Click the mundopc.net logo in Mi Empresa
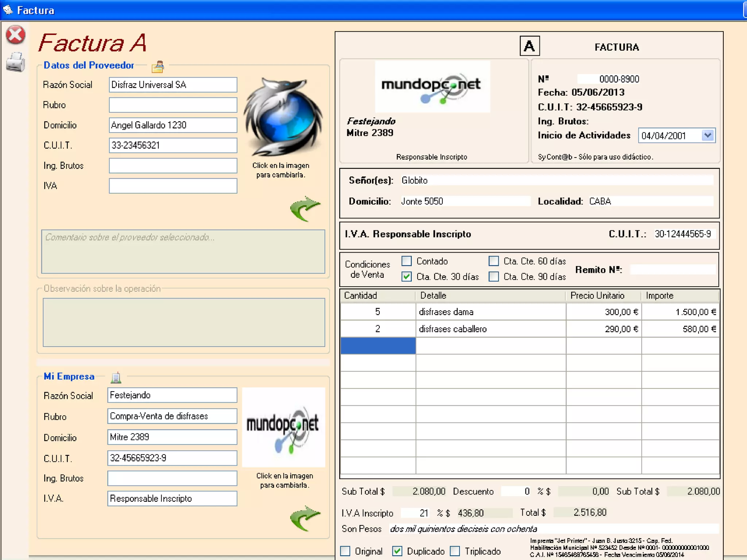747x560 pixels. [x=283, y=427]
